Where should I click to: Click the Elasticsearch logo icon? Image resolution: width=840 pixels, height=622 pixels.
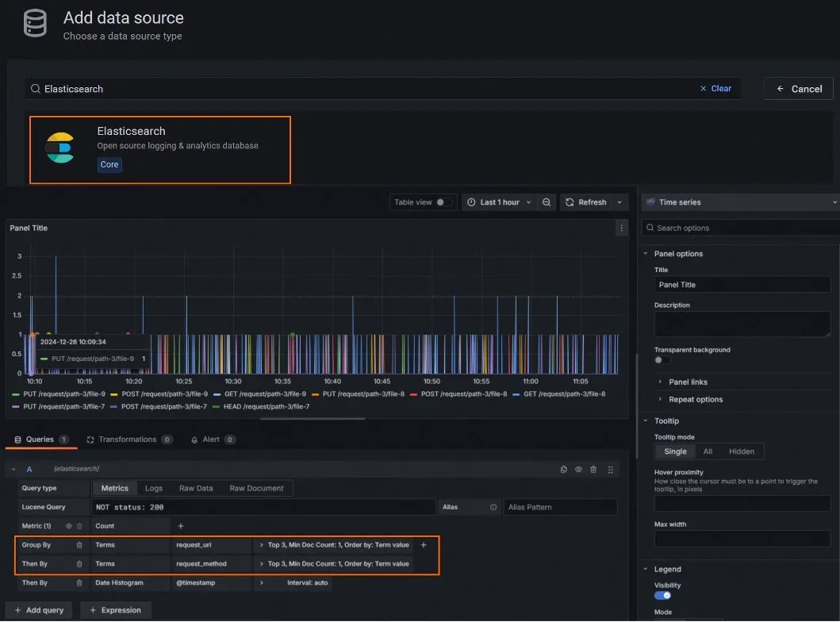point(59,148)
